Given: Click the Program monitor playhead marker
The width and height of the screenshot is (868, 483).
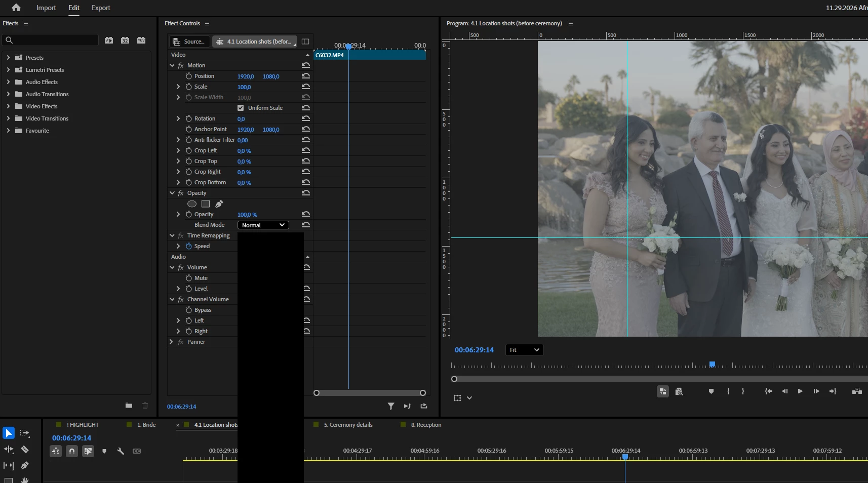Looking at the screenshot, I should click(x=712, y=365).
